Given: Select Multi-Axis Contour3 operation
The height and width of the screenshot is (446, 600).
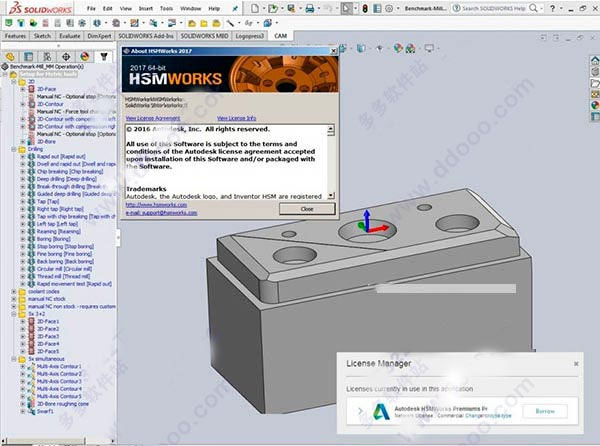Looking at the screenshot, I should click(59, 381).
